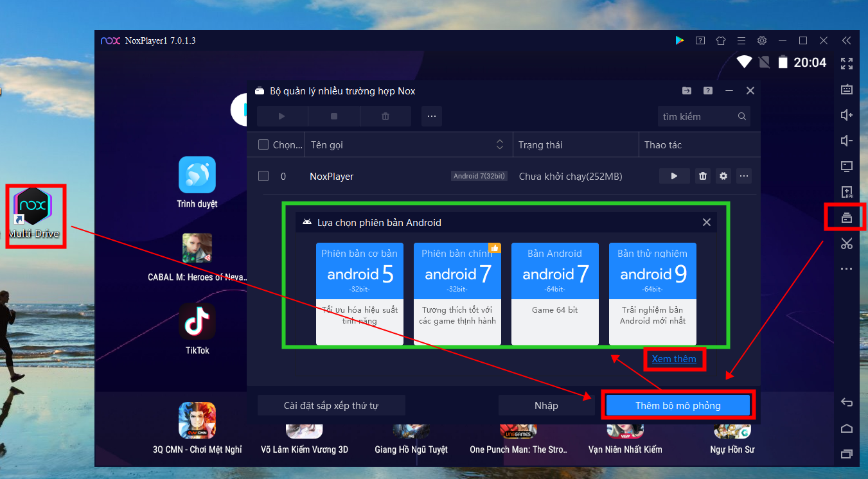Launch the TikTok app

click(x=197, y=329)
